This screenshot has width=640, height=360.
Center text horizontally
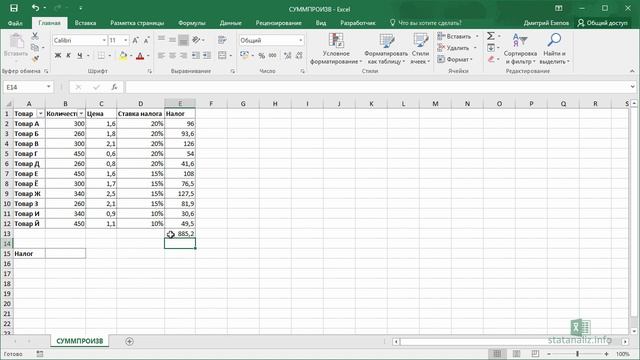tap(173, 56)
